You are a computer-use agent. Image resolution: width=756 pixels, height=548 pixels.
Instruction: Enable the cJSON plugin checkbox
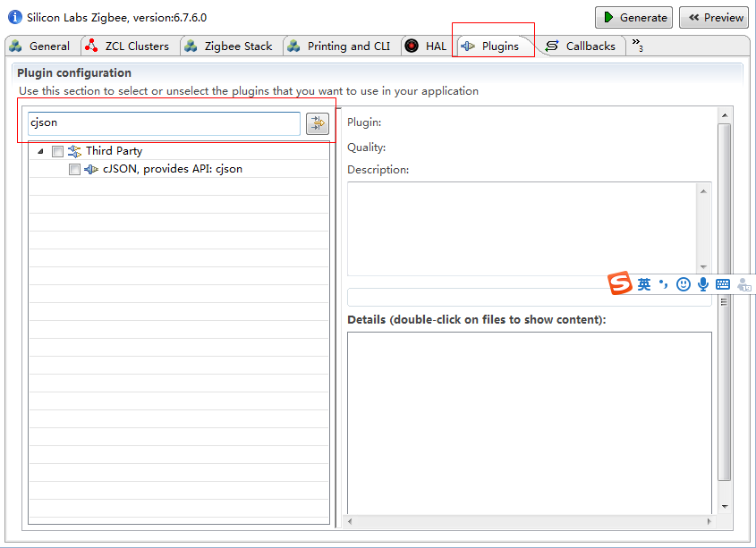[75, 169]
